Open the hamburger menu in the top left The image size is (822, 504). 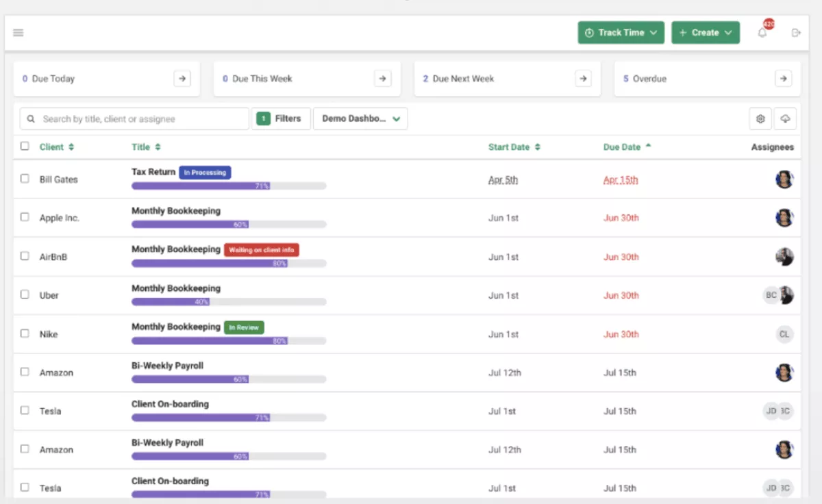pos(18,32)
